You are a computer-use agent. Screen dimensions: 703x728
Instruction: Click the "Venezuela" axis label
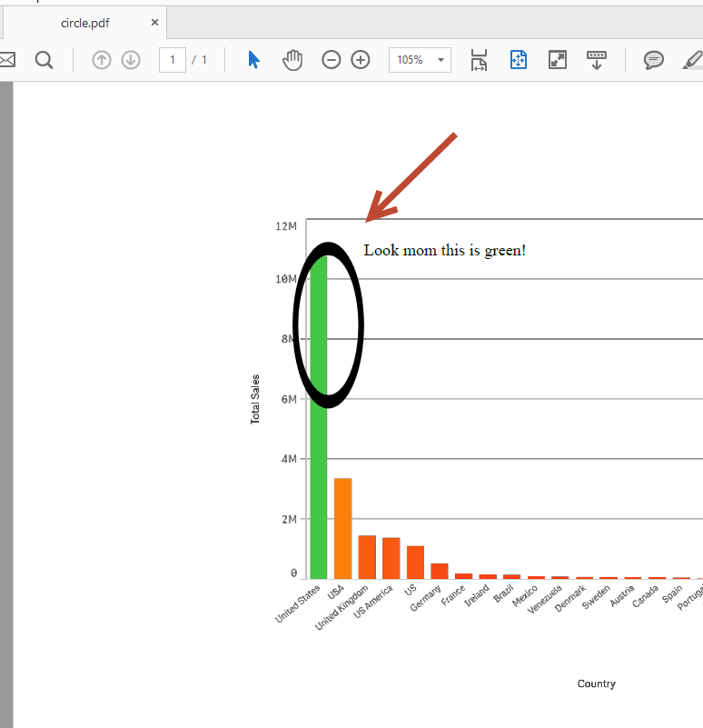pyautogui.click(x=544, y=599)
